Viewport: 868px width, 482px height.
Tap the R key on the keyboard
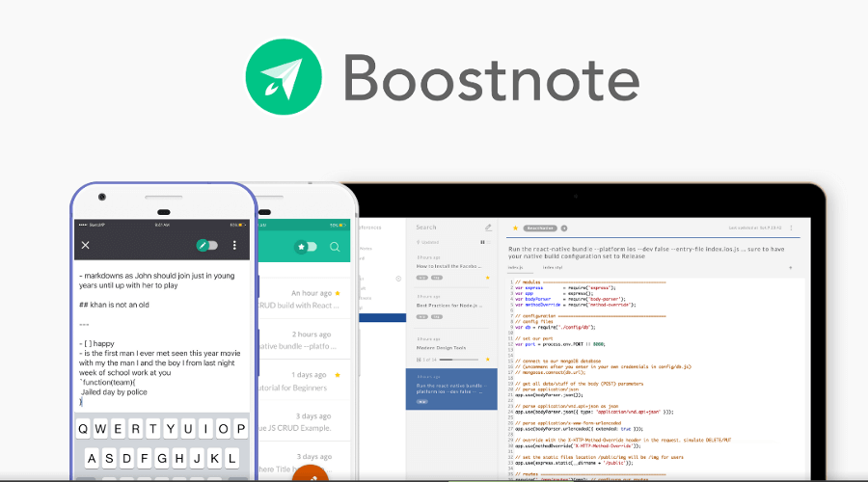click(x=136, y=429)
